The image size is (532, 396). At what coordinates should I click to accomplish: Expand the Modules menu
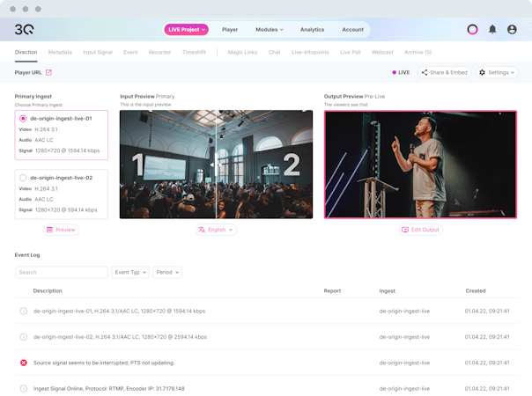pyautogui.click(x=270, y=30)
